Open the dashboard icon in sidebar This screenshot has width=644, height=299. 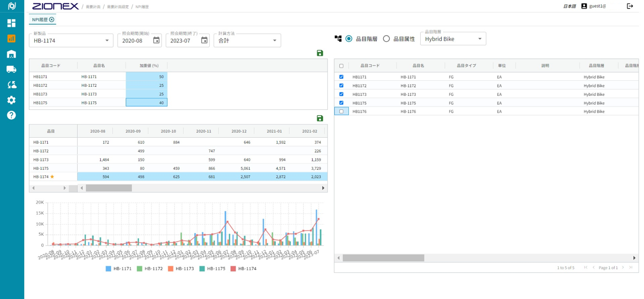click(11, 23)
